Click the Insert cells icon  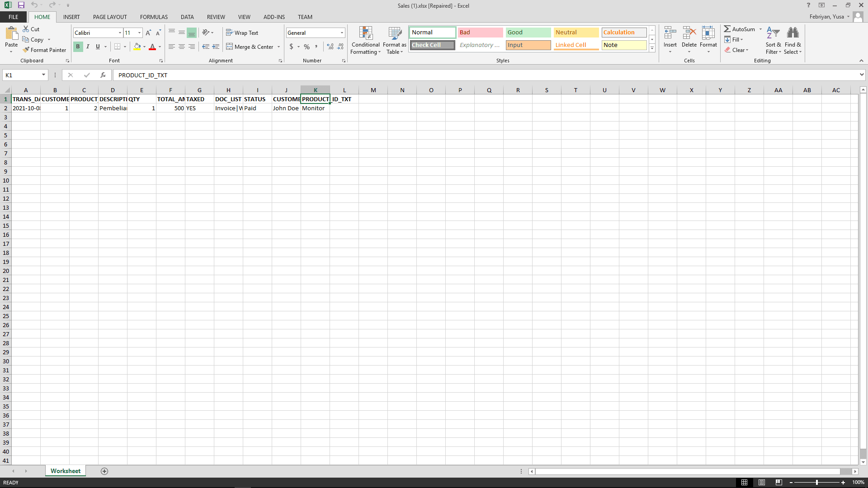[x=670, y=33]
